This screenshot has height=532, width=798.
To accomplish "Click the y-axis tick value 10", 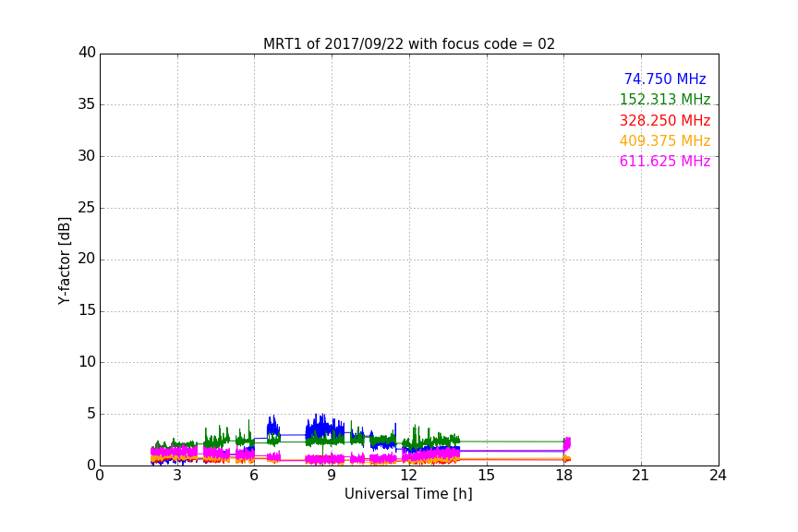I will pyautogui.click(x=87, y=362).
